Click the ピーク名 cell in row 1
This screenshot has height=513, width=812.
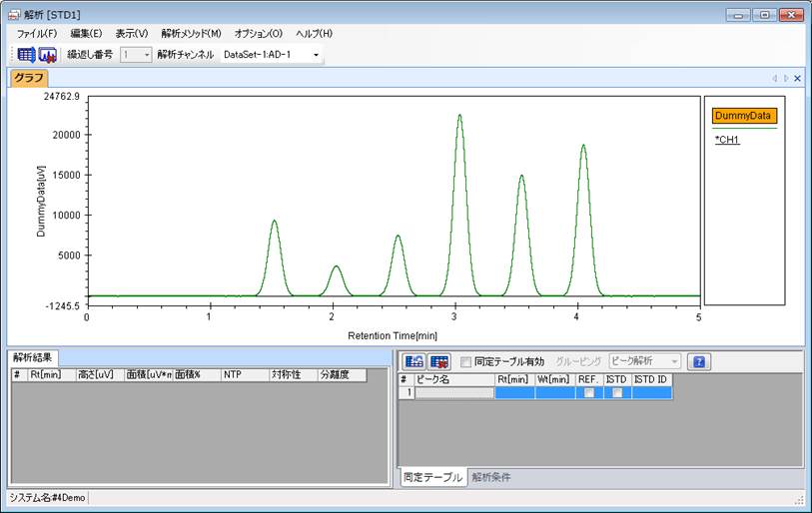coord(454,393)
